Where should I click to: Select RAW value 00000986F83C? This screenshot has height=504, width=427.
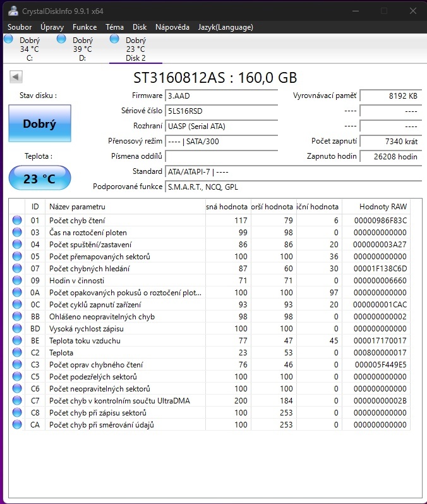380,221
